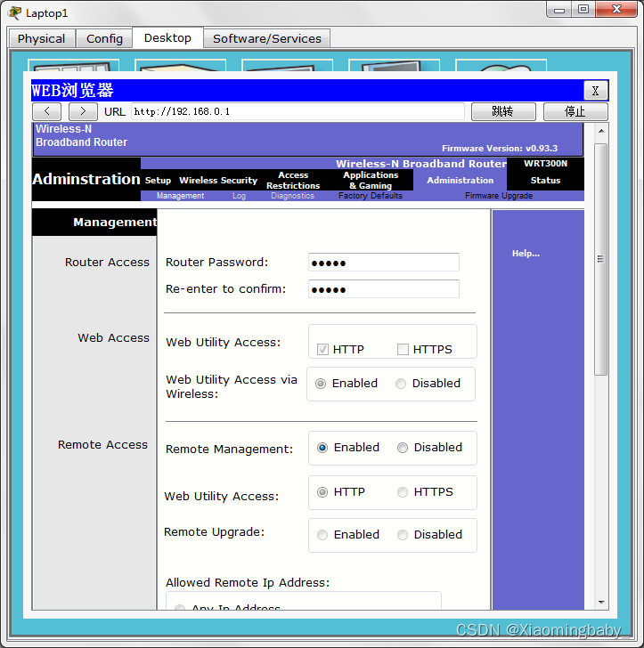The image size is (644, 648).
Task: Toggle the HTTP checkbox for Web Utility Access
Action: (322, 349)
